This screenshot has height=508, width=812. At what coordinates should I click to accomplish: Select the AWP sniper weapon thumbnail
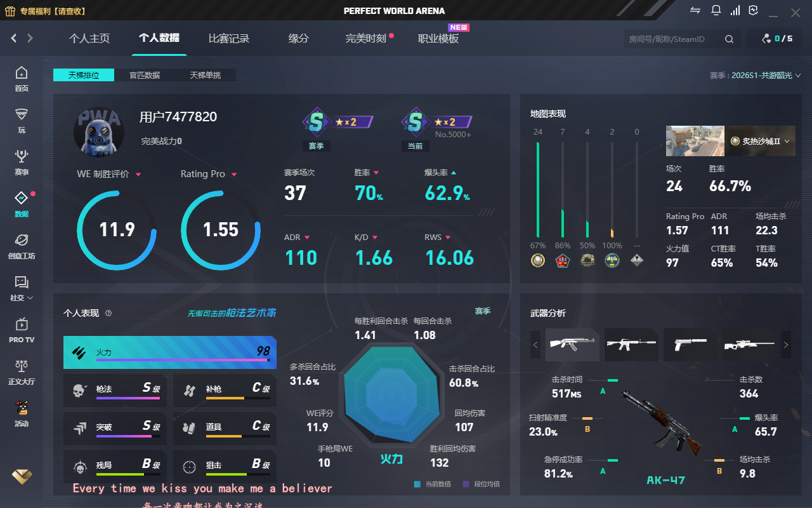(749, 344)
